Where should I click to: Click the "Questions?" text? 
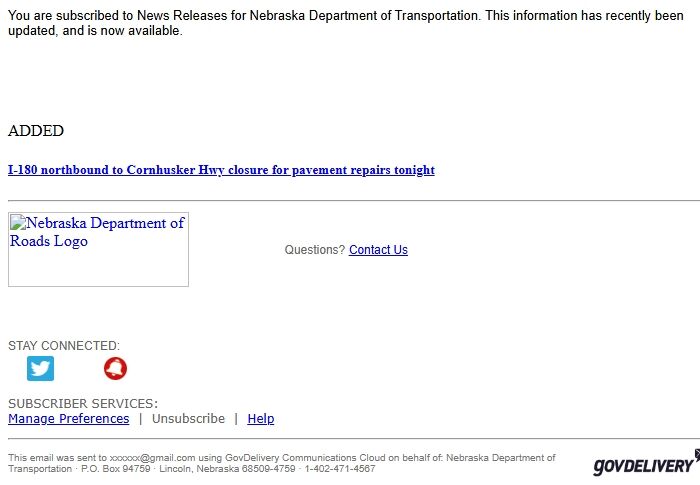314,250
